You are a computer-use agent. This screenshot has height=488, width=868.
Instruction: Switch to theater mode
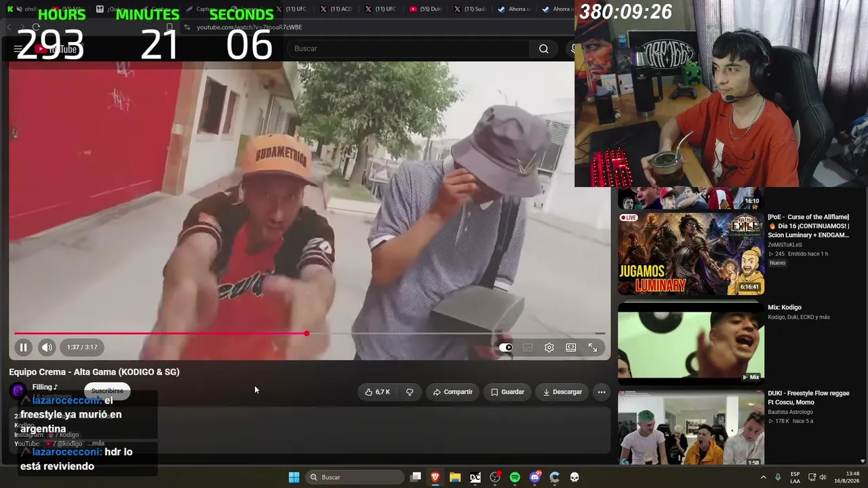coord(571,348)
